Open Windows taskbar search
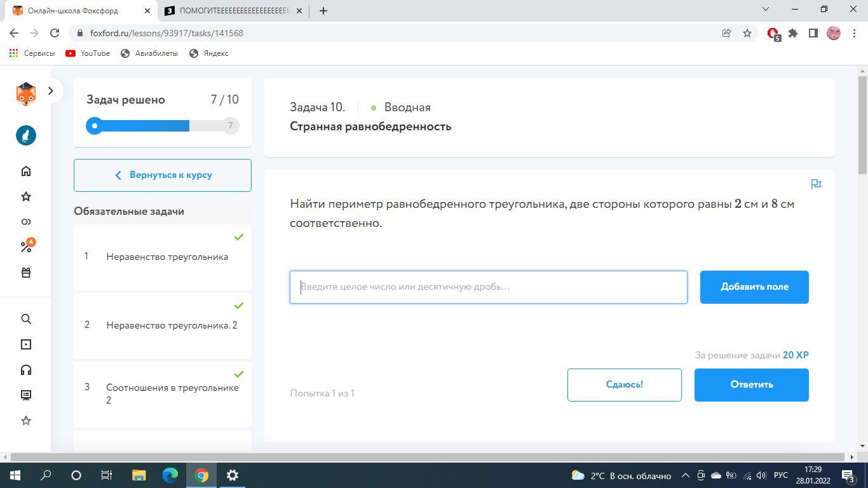The image size is (868, 488). click(x=46, y=475)
